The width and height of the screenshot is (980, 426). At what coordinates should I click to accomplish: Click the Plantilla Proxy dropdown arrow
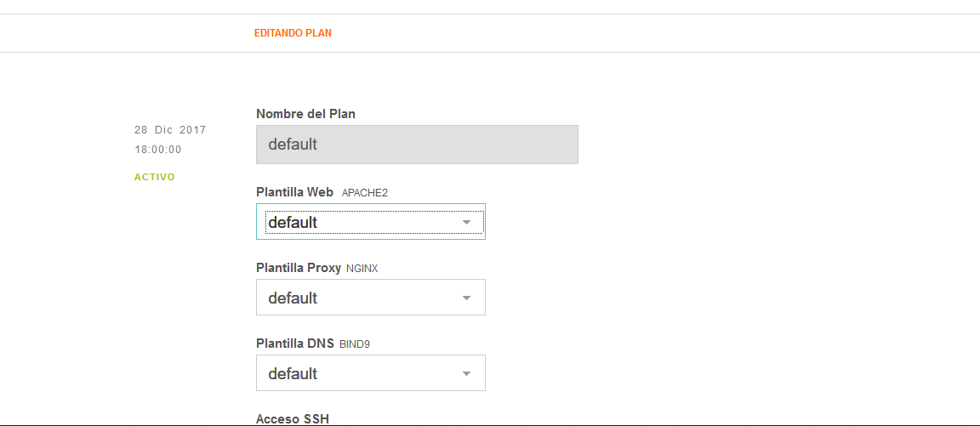pos(466,298)
